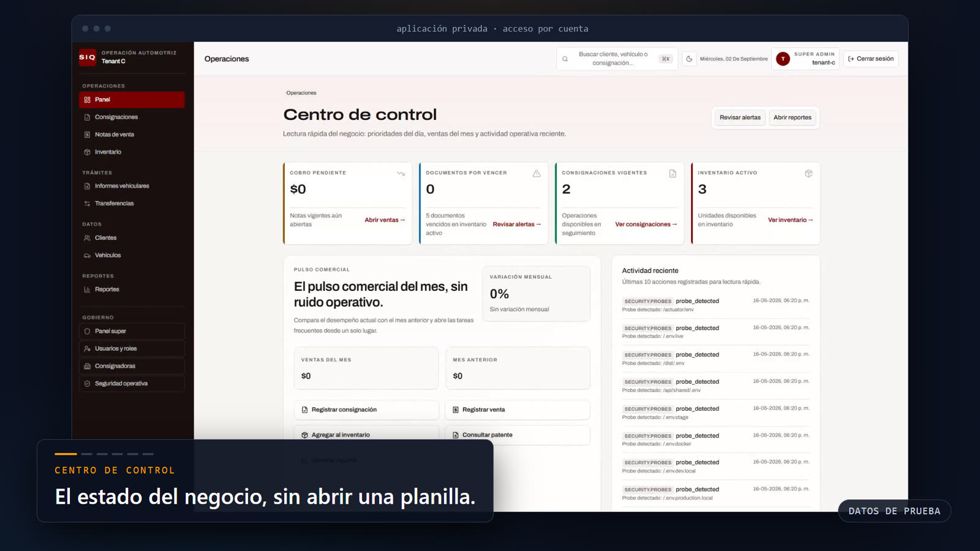Click Registrar consignación button

coord(366,410)
